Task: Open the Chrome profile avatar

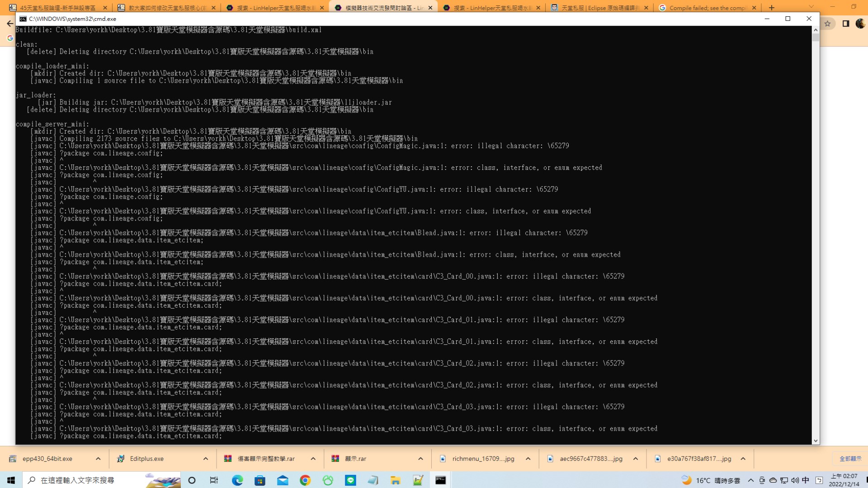Action: point(860,24)
